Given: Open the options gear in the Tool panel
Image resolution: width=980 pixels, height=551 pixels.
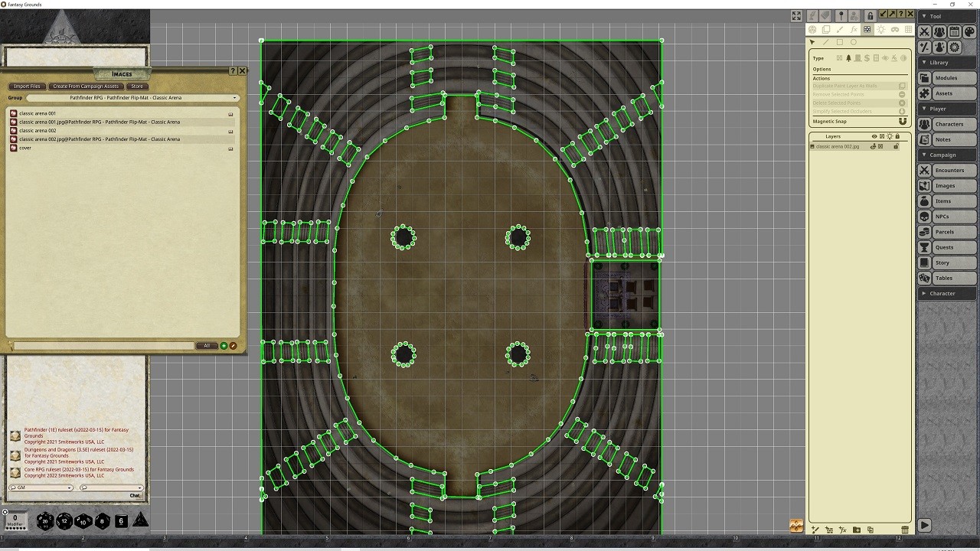Looking at the screenshot, I should [x=954, y=47].
